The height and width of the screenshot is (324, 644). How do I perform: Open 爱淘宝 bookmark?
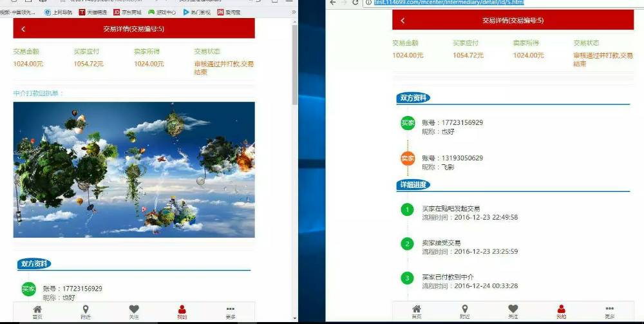click(229, 12)
